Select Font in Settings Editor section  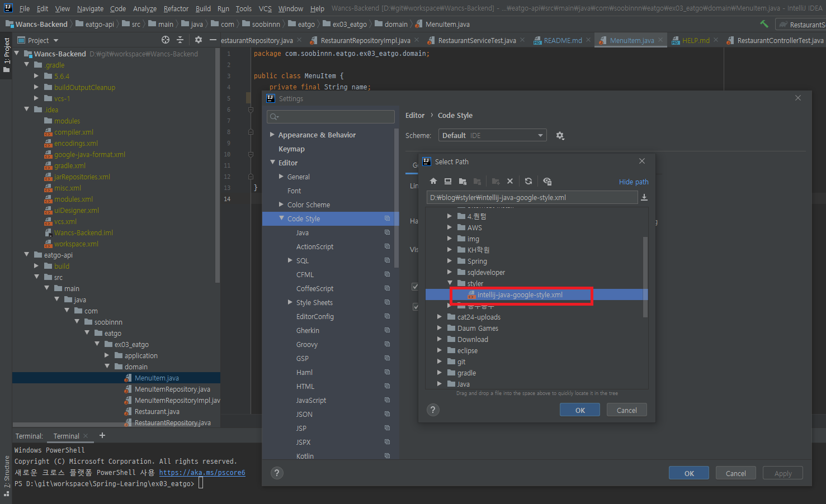click(294, 191)
